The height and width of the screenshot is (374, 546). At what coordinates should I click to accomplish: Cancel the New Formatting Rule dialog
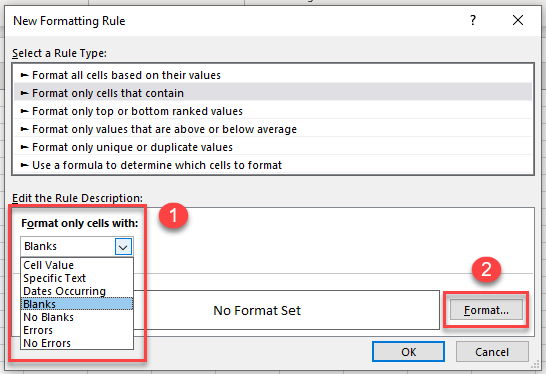coord(492,352)
